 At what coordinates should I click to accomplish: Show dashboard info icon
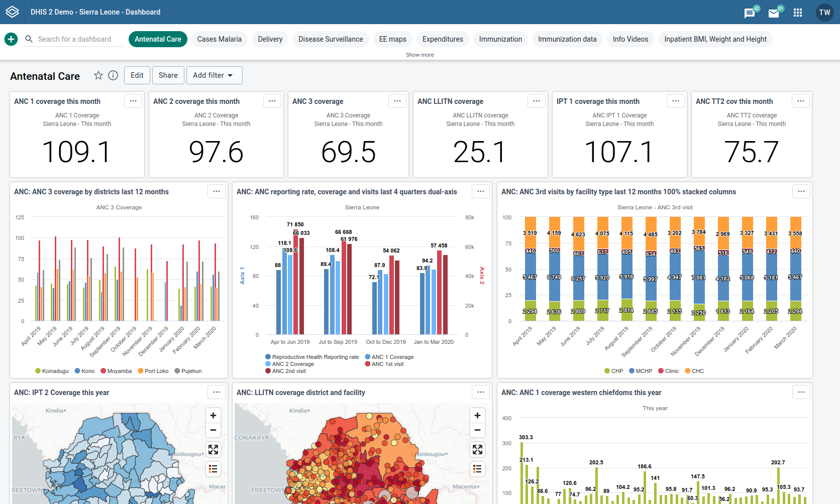click(x=113, y=75)
